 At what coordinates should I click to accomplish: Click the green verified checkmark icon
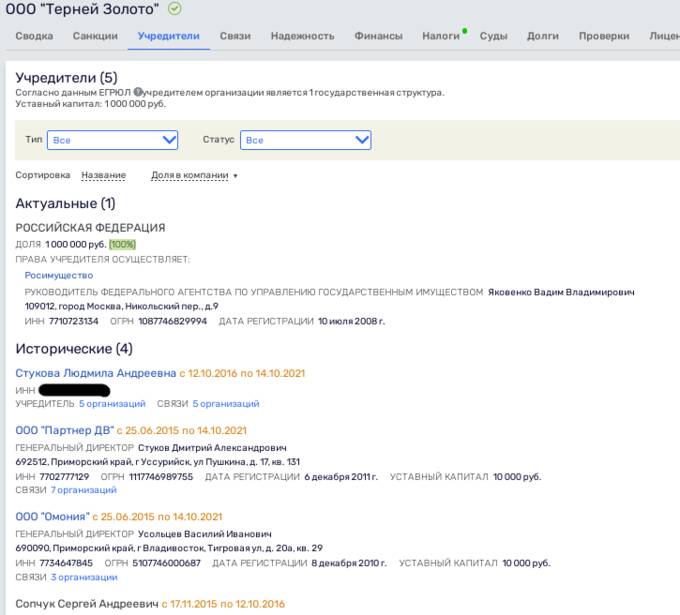(175, 9)
